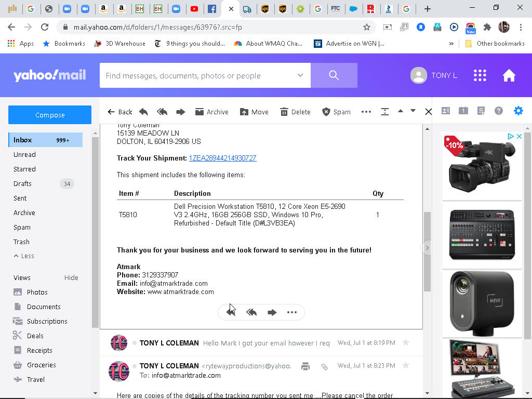
Task: Close the message with X icon
Action: point(428,112)
